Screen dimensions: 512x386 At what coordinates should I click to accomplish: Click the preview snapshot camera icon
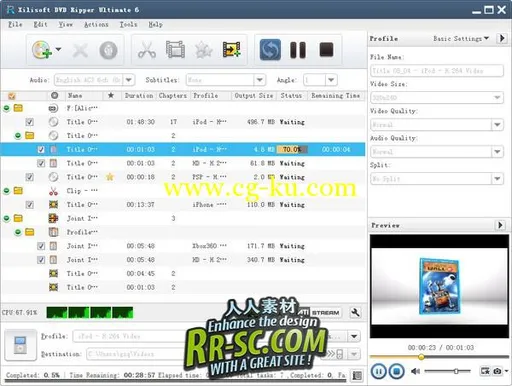[x=497, y=371]
